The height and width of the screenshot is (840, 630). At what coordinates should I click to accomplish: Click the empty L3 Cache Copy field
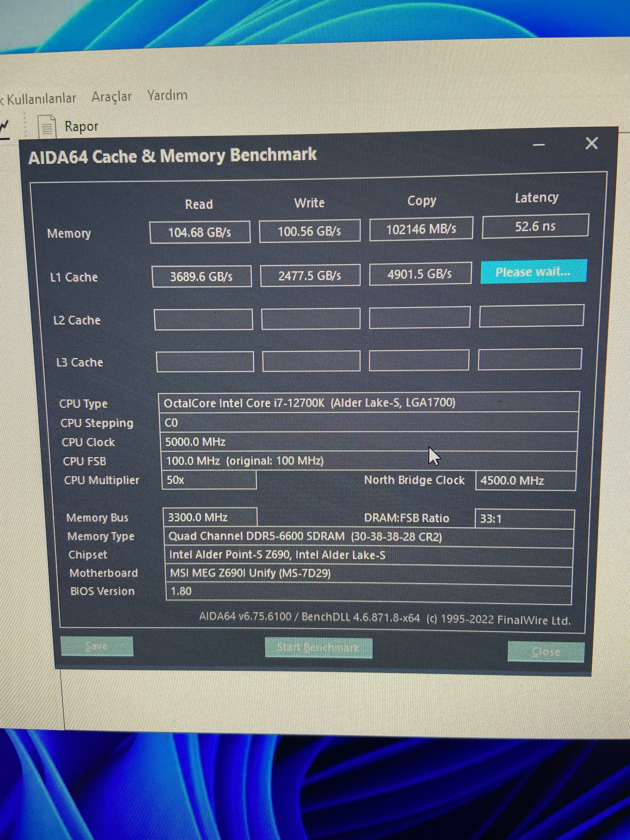tap(419, 360)
